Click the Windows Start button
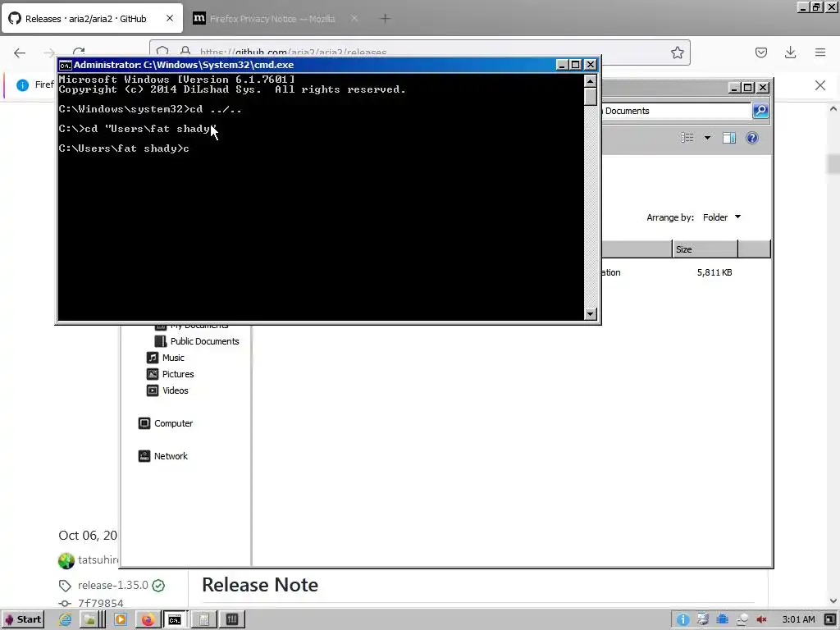840x630 pixels. [x=22, y=620]
